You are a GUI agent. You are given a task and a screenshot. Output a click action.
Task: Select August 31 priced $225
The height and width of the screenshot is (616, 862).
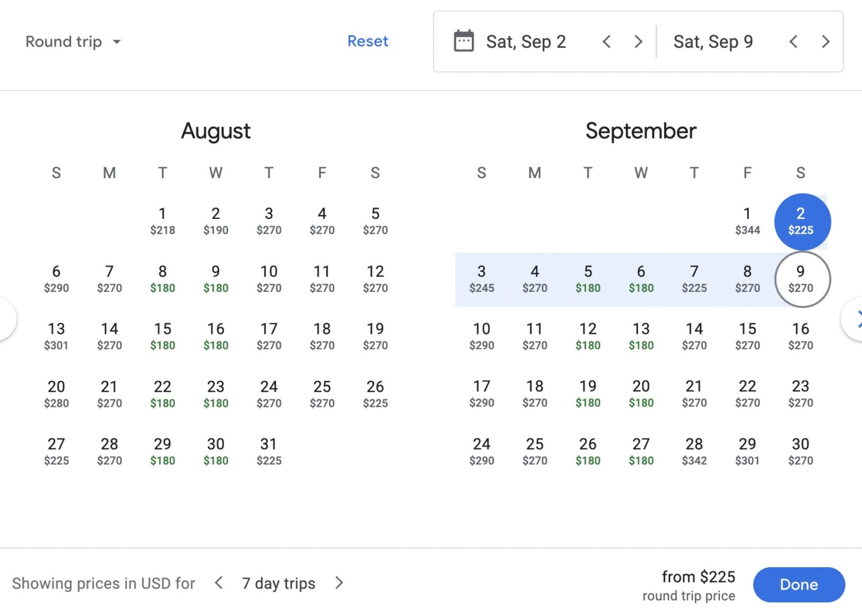[x=268, y=451]
